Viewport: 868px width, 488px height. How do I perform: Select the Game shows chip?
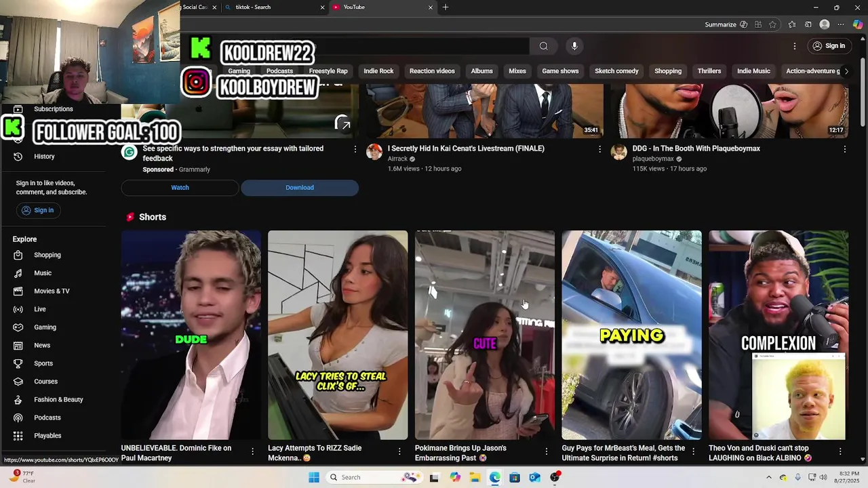(x=560, y=71)
